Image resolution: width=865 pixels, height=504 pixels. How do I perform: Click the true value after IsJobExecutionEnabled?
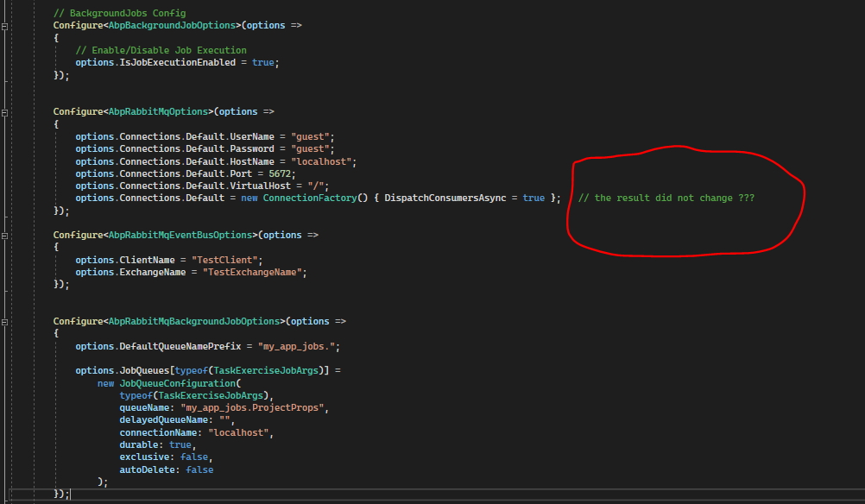coord(263,63)
